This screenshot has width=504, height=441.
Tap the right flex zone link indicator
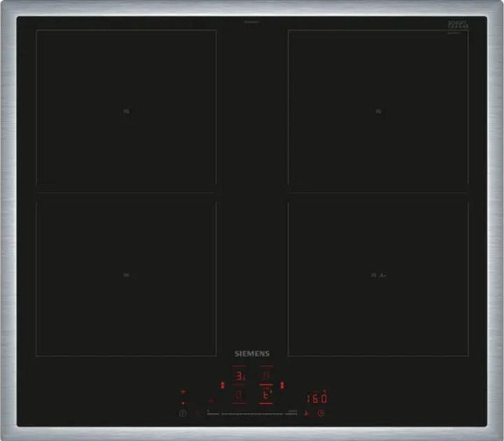282,385
